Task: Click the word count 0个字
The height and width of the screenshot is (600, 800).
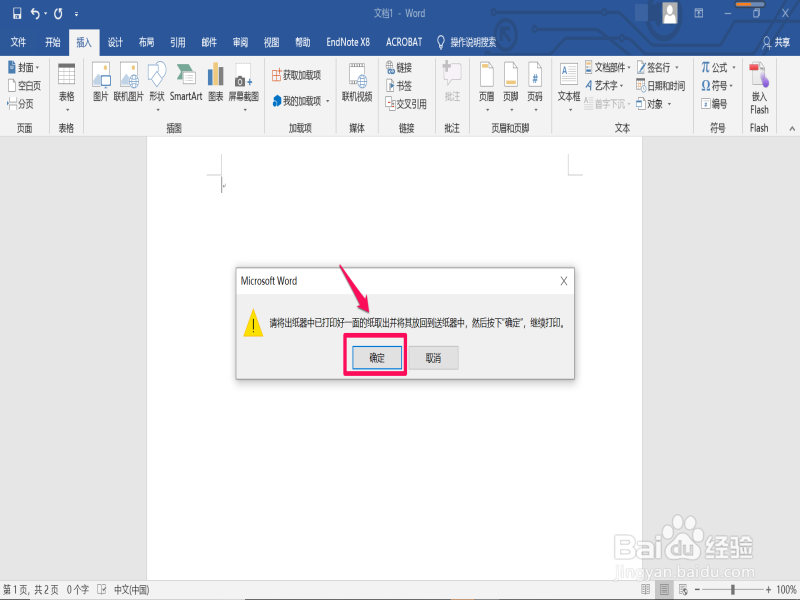Action: [78, 590]
